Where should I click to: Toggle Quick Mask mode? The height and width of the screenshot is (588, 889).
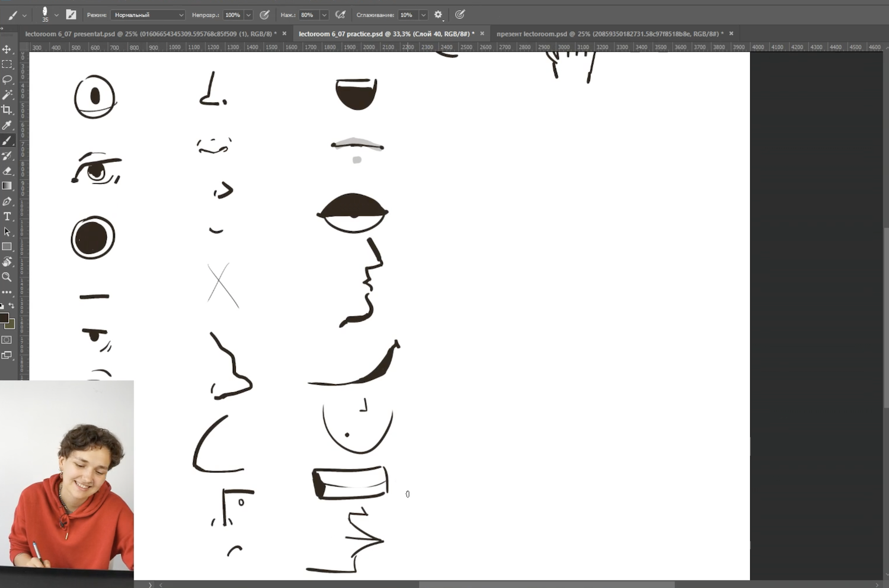[7, 340]
